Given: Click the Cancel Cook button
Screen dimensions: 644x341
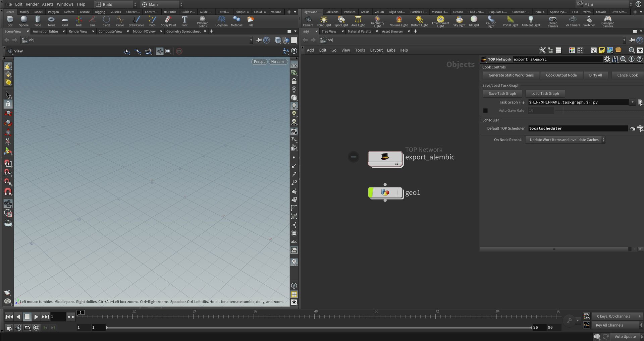Looking at the screenshot, I should click(x=627, y=75).
